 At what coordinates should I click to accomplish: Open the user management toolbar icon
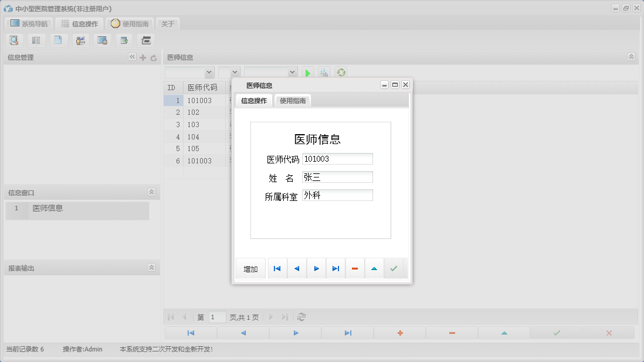click(x=80, y=40)
